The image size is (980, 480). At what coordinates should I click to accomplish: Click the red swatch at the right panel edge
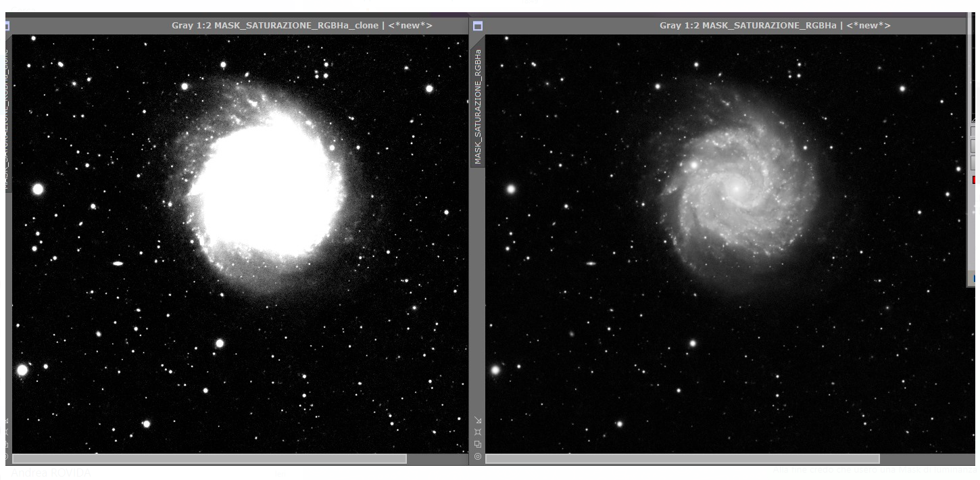coord(974,180)
